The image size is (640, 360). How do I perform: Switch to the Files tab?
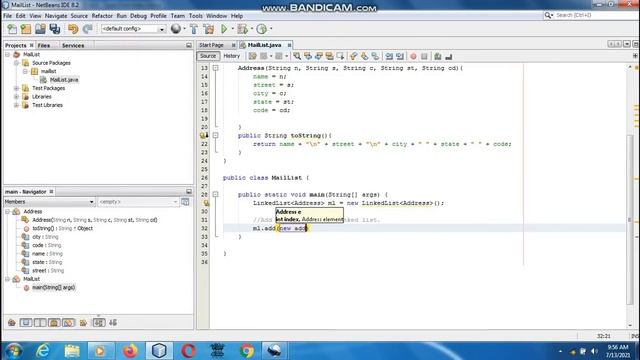click(44, 45)
